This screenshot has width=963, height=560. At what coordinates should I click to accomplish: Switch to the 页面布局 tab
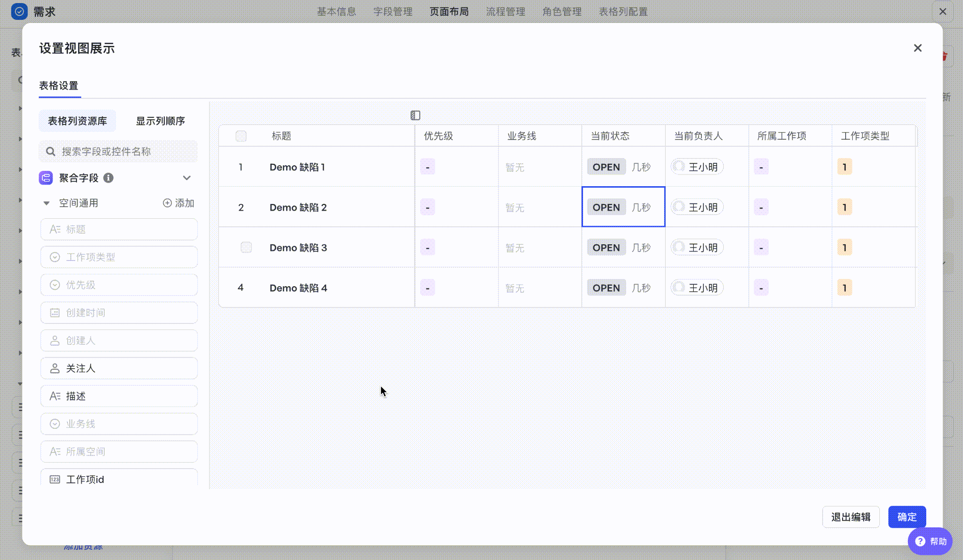449,11
